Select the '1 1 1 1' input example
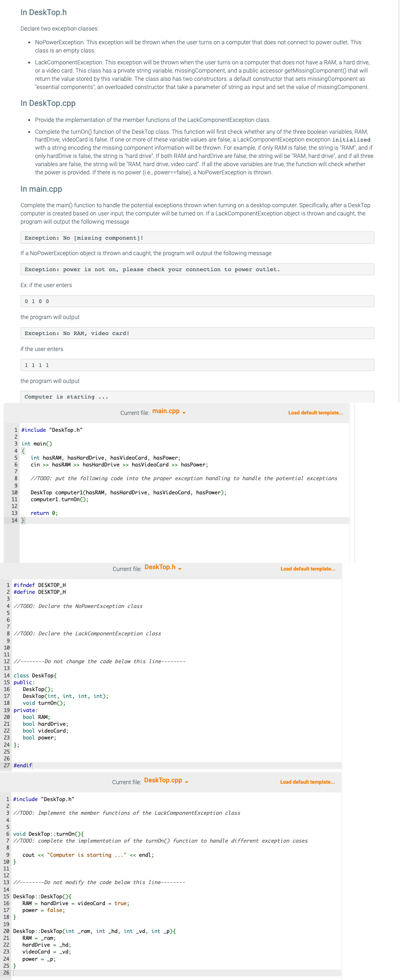This screenshot has width=400, height=980. pos(197,365)
